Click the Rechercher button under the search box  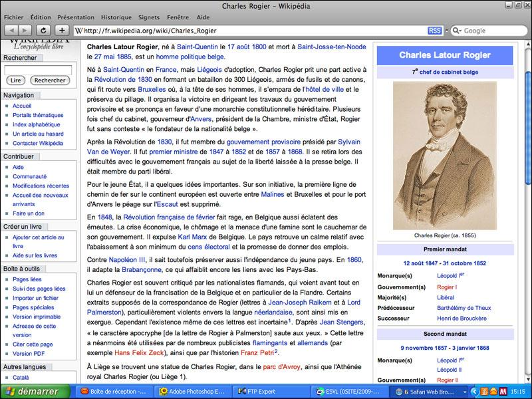click(x=50, y=80)
